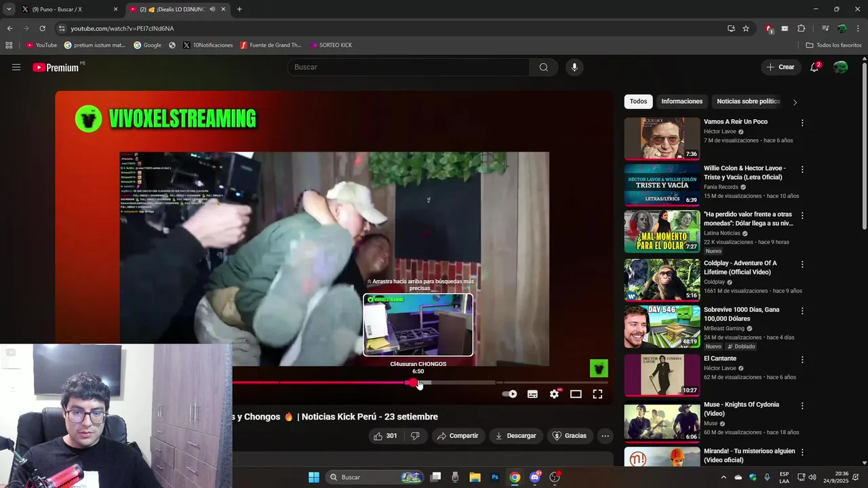Open the YouTube guide hamburger menu

16,67
